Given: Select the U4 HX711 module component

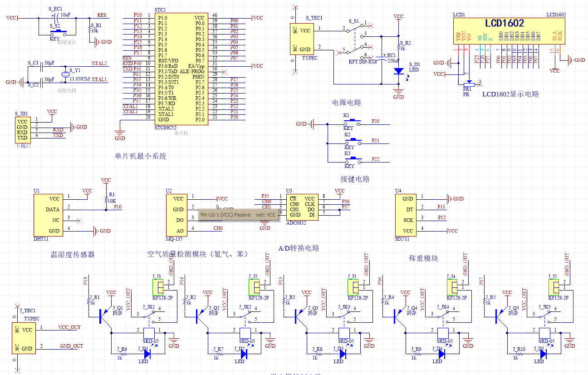Looking at the screenshot, I should click(406, 215).
